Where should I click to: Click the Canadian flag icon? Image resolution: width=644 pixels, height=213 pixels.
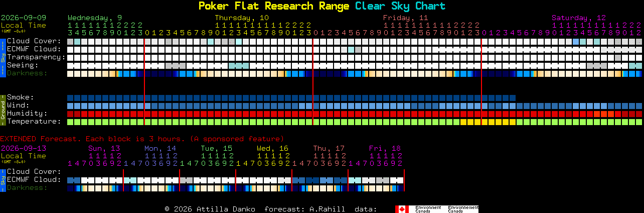(x=402, y=209)
